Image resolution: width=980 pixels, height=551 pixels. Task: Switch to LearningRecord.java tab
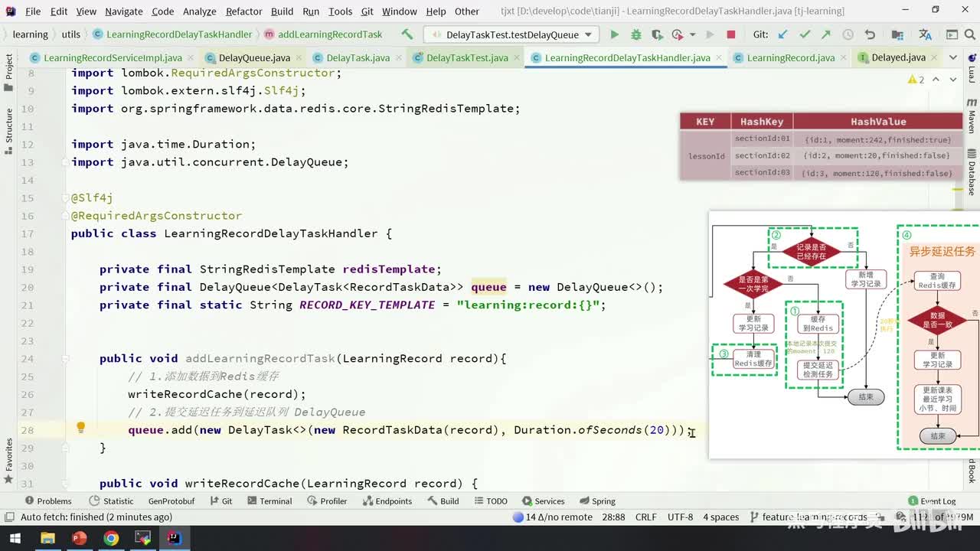pos(791,57)
